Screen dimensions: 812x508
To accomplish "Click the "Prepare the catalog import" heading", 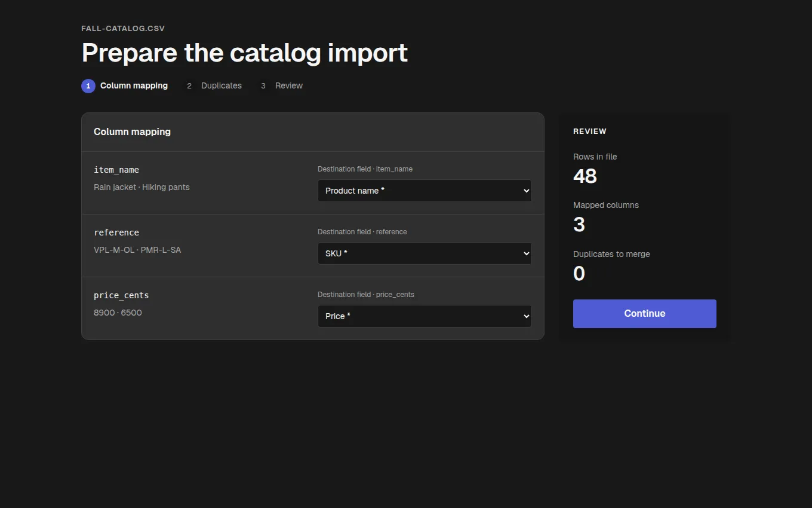I will [x=245, y=53].
